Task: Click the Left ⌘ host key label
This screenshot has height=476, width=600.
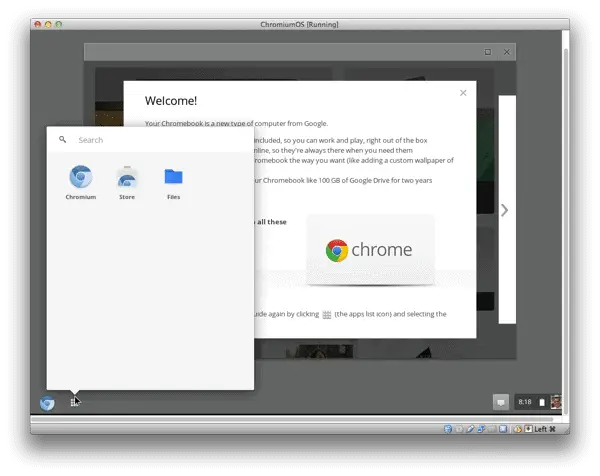Action: [545, 429]
